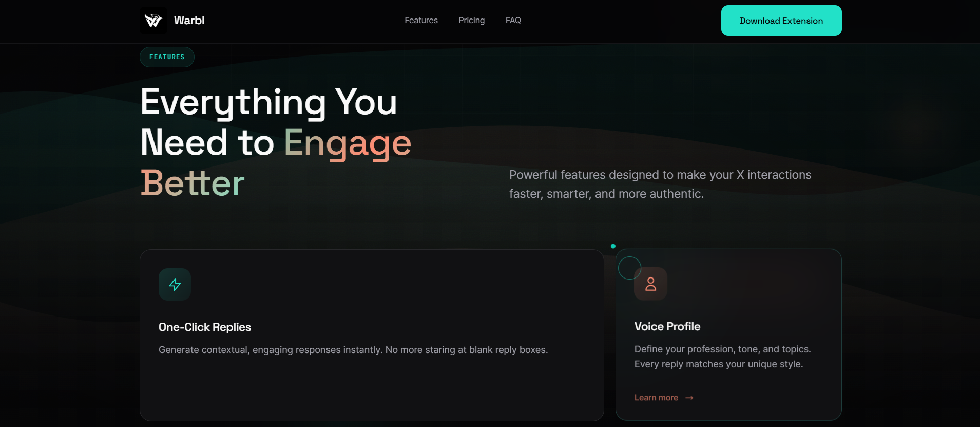Open the Pricing navigation link
980x427 pixels.
pos(471,20)
